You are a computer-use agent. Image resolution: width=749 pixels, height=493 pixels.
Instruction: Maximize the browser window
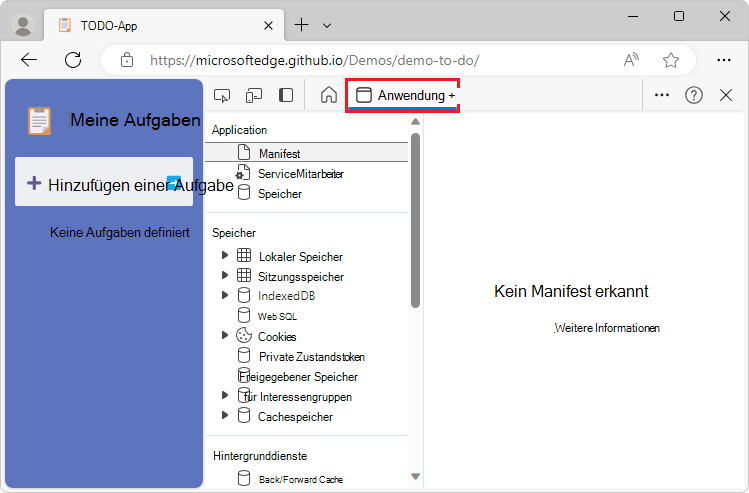678,16
